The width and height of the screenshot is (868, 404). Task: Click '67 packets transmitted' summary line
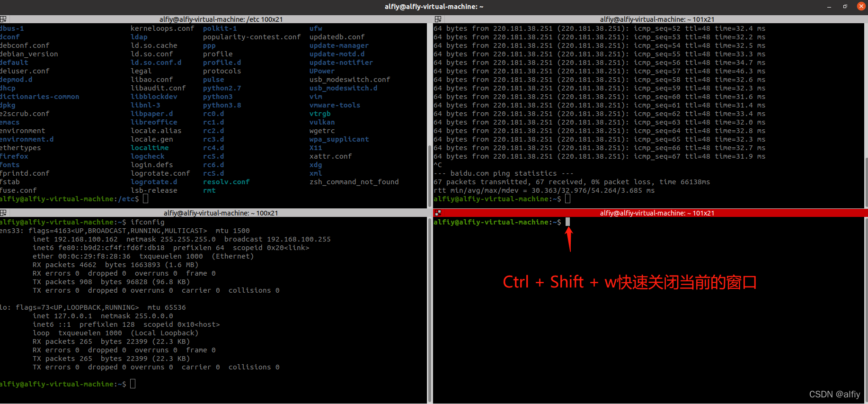pos(572,182)
